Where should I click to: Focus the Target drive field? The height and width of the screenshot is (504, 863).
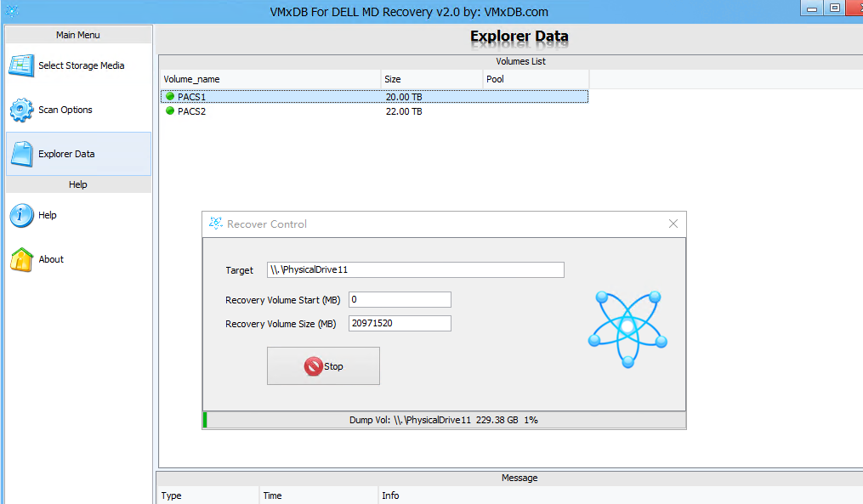(416, 269)
